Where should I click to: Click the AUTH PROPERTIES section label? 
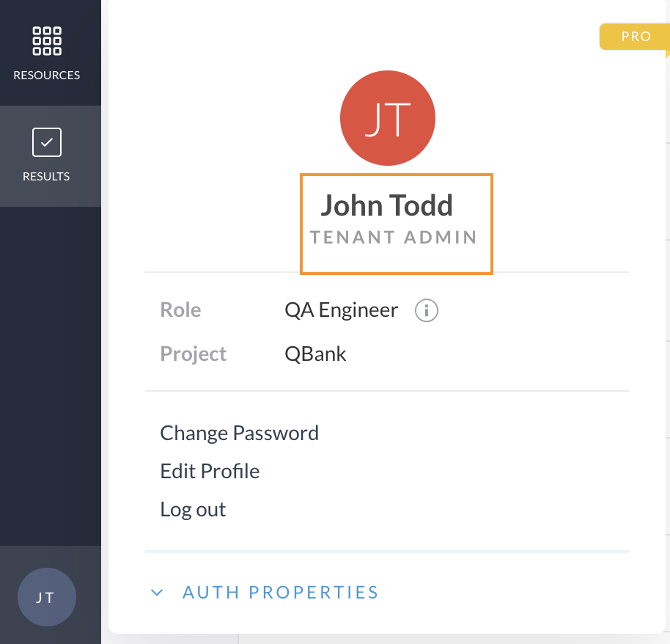[280, 593]
